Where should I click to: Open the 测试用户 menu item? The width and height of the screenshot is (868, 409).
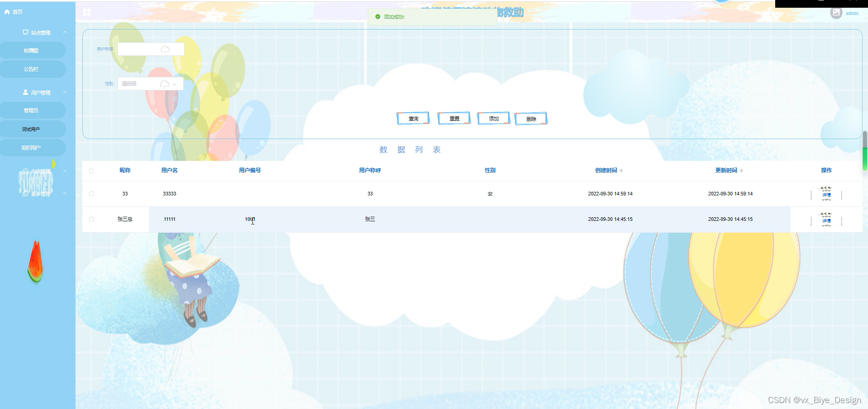(31, 129)
